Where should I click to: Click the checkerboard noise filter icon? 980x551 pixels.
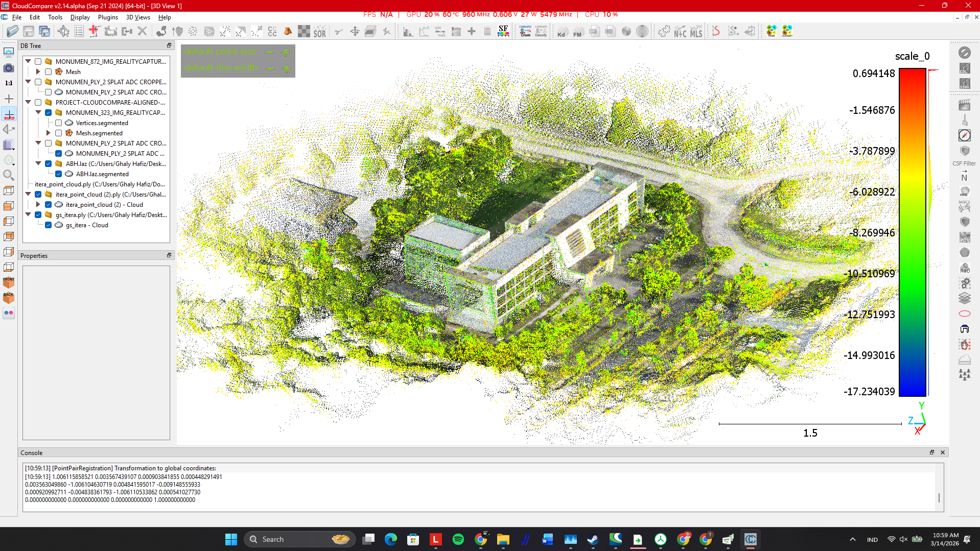pos(304,32)
